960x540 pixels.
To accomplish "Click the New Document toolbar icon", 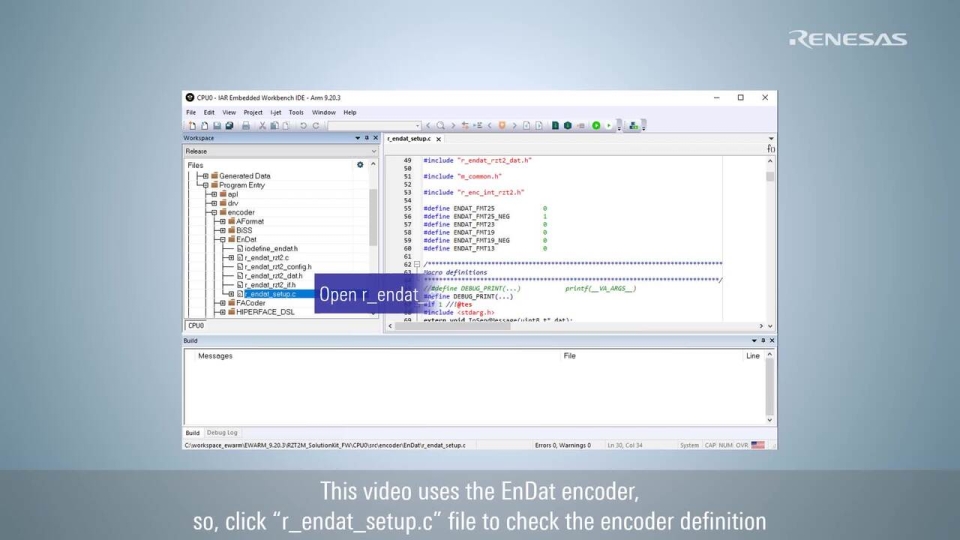I will (190, 126).
